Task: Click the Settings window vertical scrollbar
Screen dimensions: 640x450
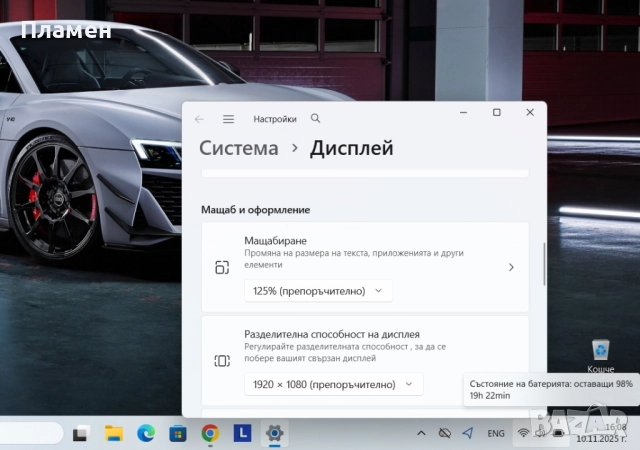Action: coord(544,264)
